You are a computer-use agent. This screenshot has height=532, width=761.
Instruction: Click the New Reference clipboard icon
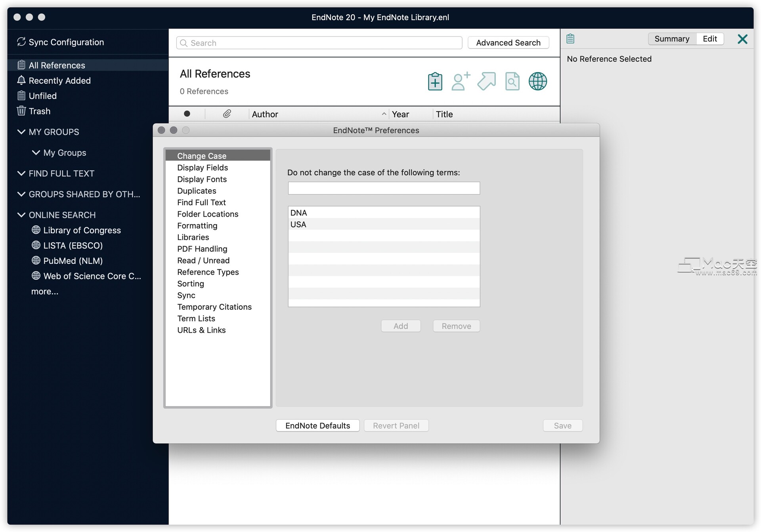435,81
